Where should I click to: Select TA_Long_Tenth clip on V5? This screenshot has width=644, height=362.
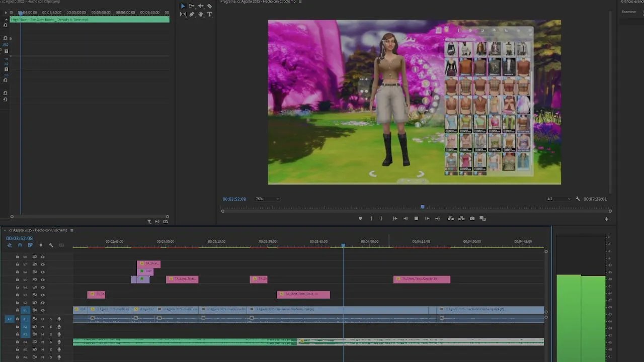click(x=182, y=279)
